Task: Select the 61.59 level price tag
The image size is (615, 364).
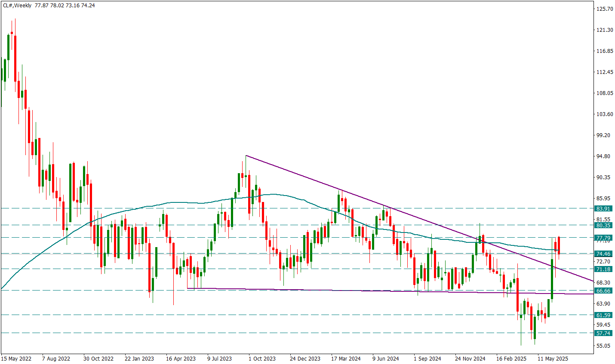Action: tap(603, 315)
